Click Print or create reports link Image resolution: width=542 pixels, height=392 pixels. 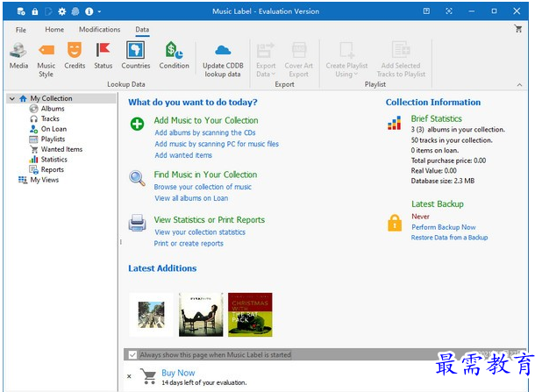(x=189, y=244)
